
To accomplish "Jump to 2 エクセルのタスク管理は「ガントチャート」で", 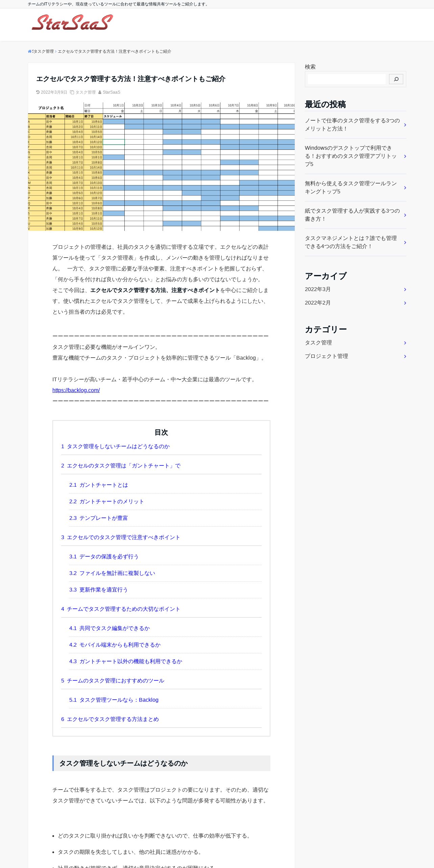I will pos(121,466).
